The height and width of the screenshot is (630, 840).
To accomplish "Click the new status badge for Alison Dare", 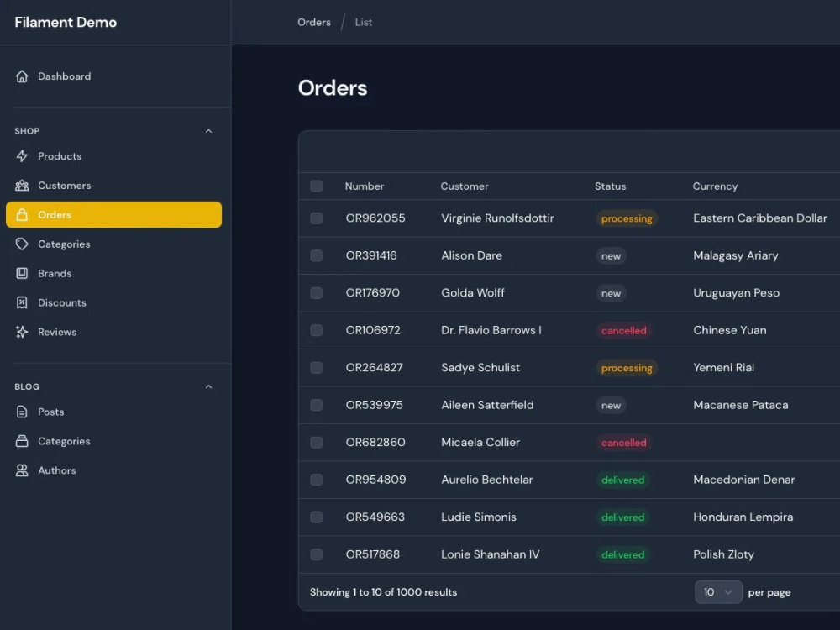I will (611, 256).
